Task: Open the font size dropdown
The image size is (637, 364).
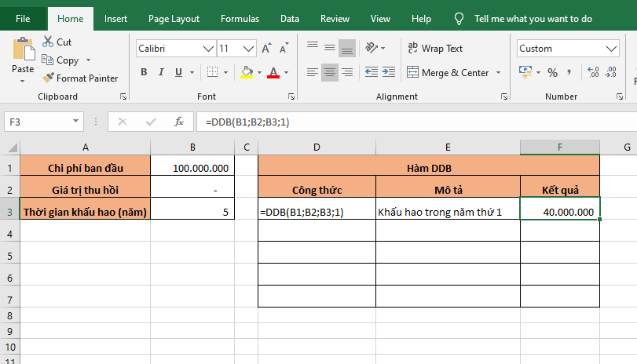Action: [x=249, y=49]
